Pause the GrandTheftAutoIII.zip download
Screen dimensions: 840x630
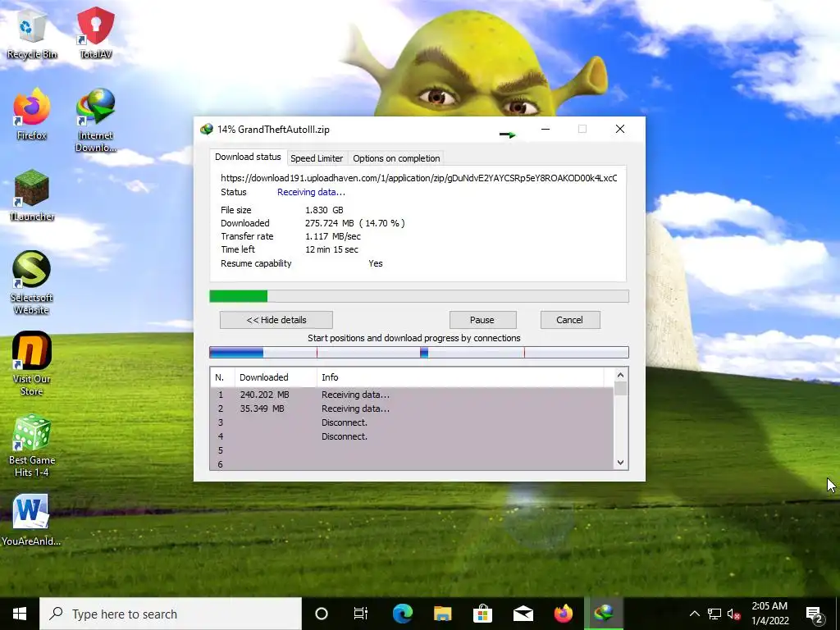[x=482, y=320]
